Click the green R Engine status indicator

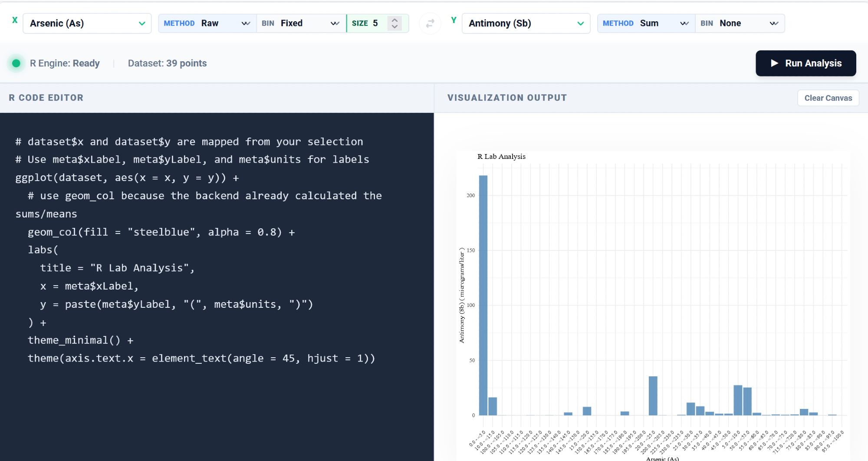tap(16, 63)
